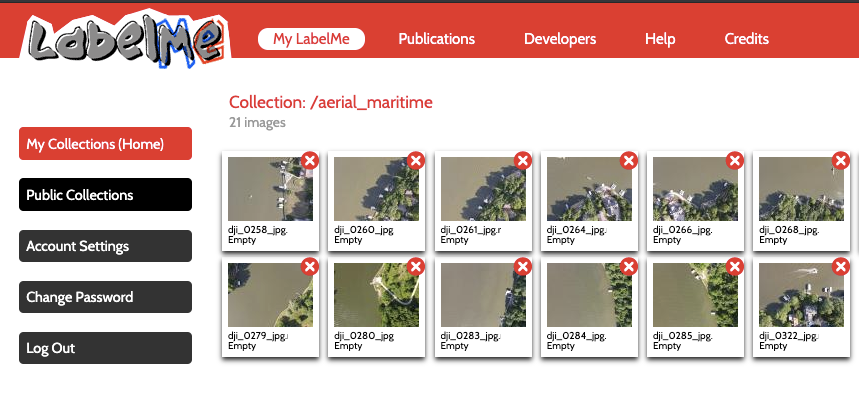Screen dimensions: 859x397
Task: Open the Help menu item
Action: coord(660,39)
